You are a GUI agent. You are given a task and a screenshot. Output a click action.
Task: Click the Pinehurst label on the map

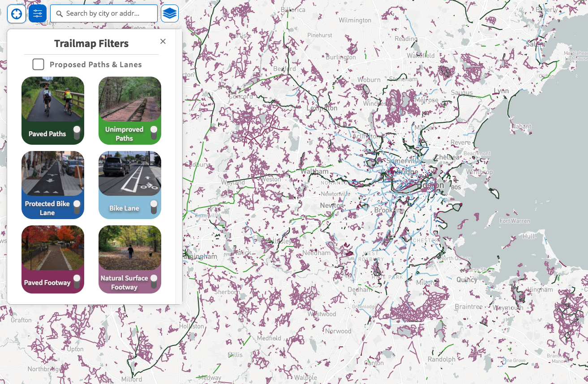(x=320, y=35)
